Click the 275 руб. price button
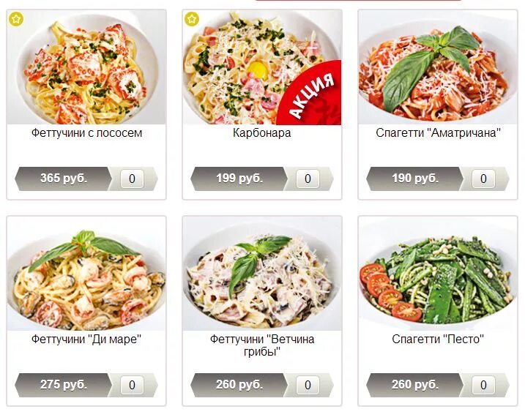The image size is (525, 420). (x=64, y=385)
